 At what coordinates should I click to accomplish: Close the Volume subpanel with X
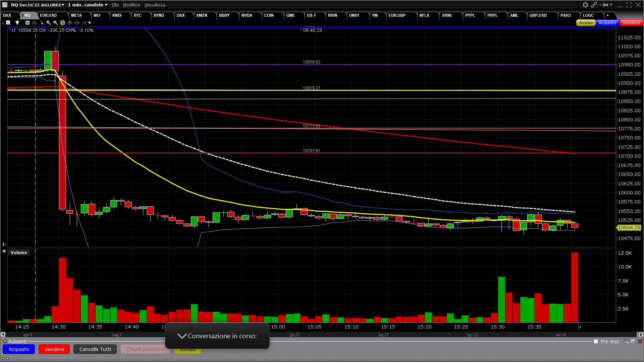point(4,251)
